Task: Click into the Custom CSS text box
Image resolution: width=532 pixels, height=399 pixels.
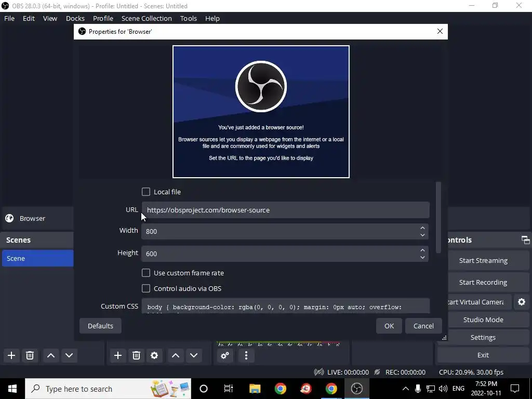Action: pos(286,306)
